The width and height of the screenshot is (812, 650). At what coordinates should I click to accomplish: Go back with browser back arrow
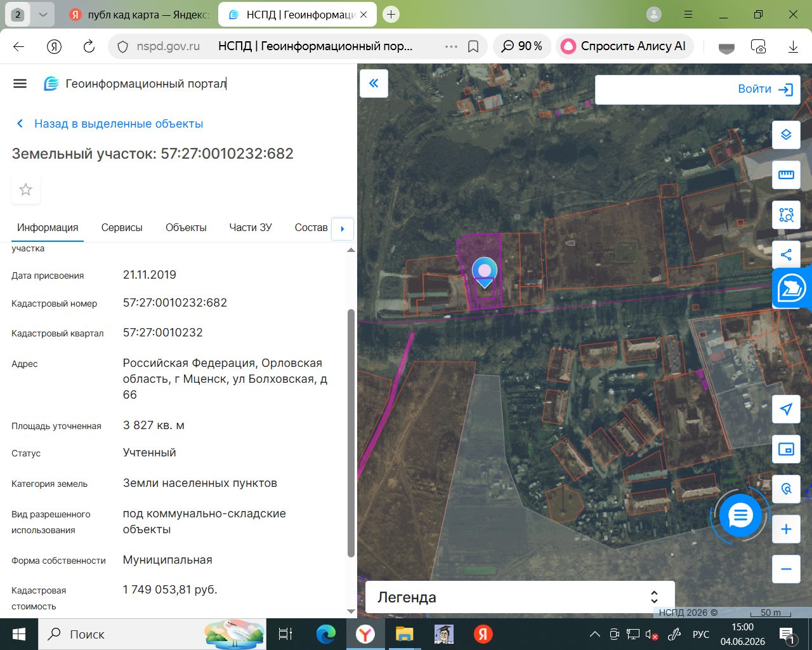coord(18,46)
